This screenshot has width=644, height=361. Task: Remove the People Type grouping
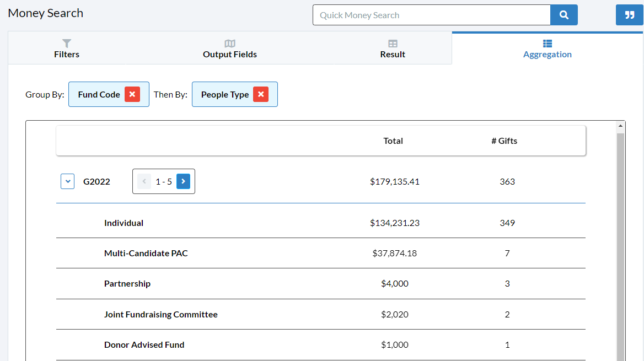point(261,94)
